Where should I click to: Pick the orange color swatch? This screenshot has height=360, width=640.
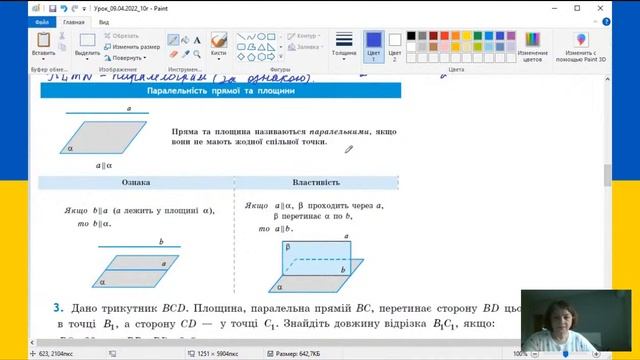coord(456,36)
